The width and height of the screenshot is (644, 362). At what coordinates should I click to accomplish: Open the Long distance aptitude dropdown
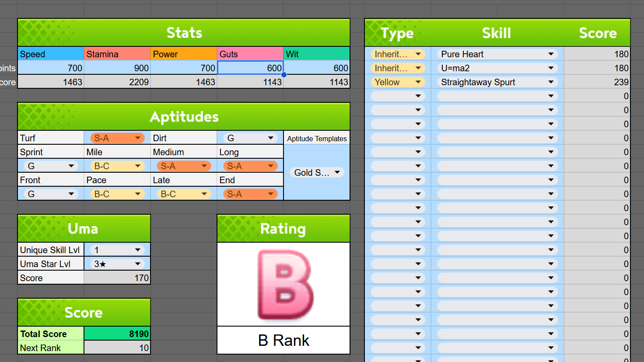click(250, 166)
